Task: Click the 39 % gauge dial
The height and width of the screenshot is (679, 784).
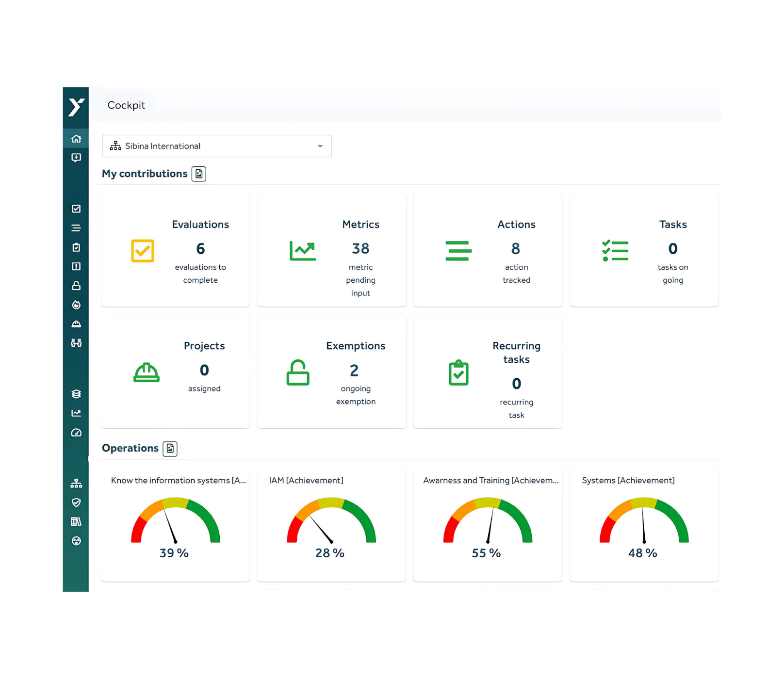Action: coord(176,520)
